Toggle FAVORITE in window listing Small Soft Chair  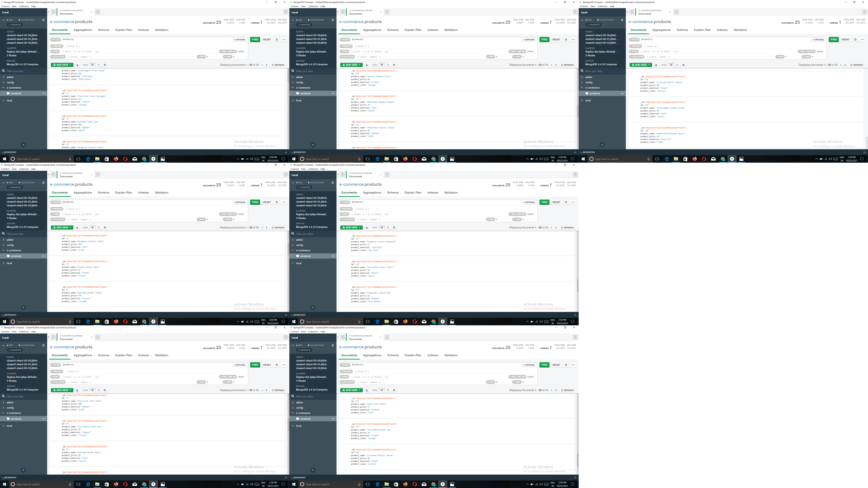(x=304, y=350)
